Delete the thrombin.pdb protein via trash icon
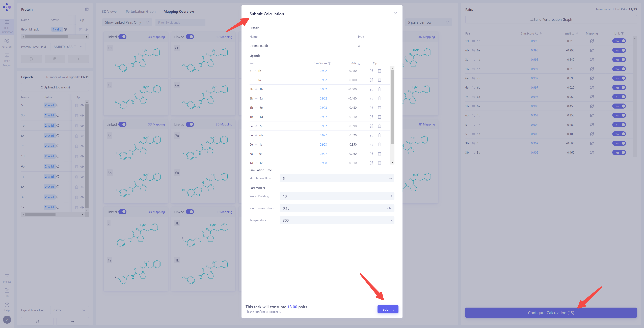The height and width of the screenshot is (328, 644). click(81, 29)
